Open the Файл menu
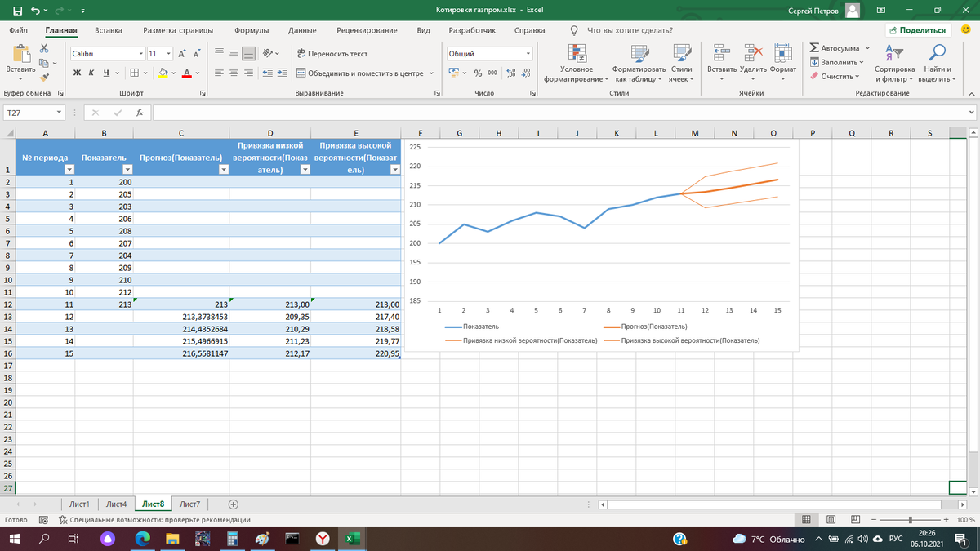Image resolution: width=980 pixels, height=551 pixels. click(x=19, y=30)
